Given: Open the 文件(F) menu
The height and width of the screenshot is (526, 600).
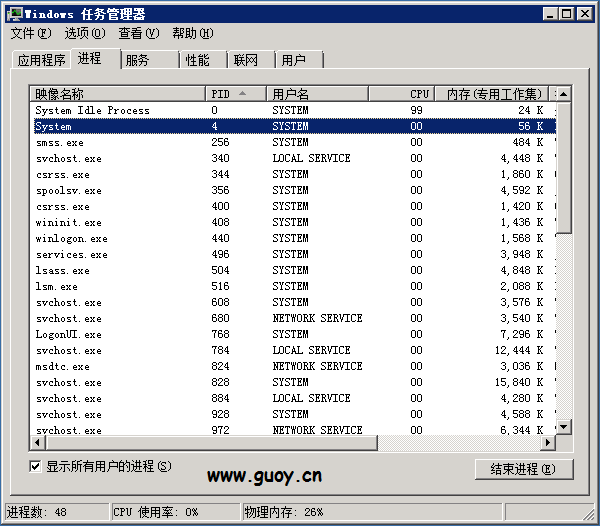Looking at the screenshot, I should (x=31, y=33).
